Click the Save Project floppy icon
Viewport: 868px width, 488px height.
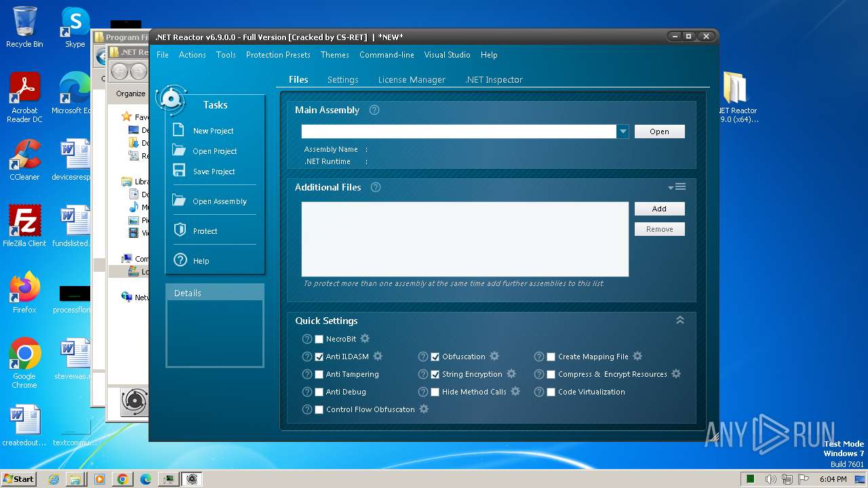(x=179, y=171)
